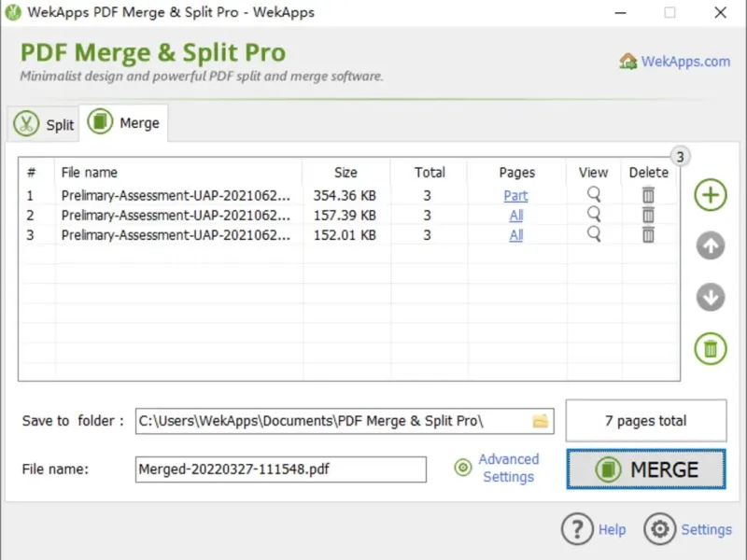The height and width of the screenshot is (560, 747).
Task: Click the Delete column header
Action: (x=648, y=173)
